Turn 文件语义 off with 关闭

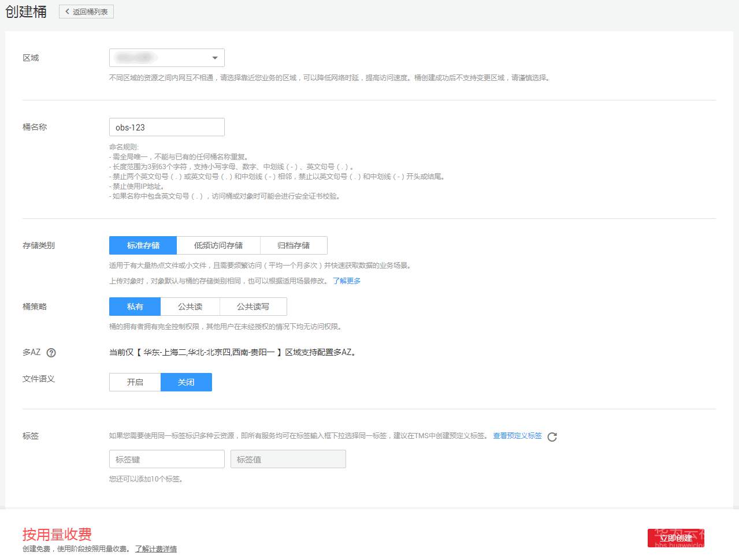[186, 382]
